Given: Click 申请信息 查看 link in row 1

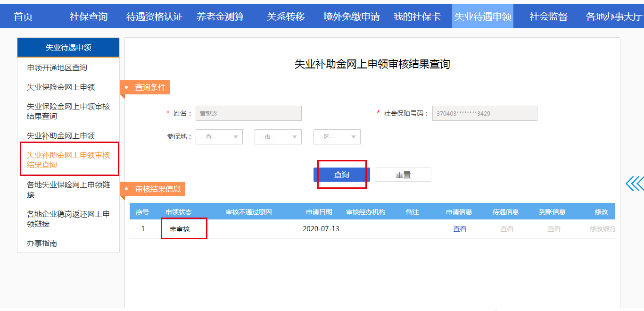Looking at the screenshot, I should 460,229.
